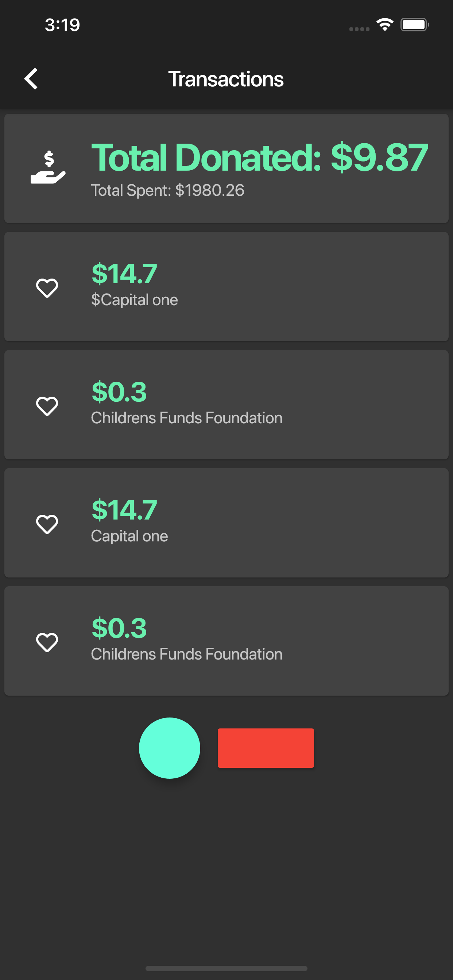The height and width of the screenshot is (980, 453).
Task: Check the Wi-Fi status icon
Action: [x=385, y=25]
